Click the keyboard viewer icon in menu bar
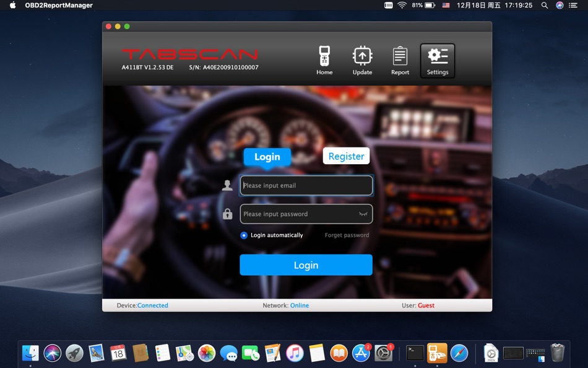Image resolution: width=588 pixels, height=368 pixels. (389, 5)
